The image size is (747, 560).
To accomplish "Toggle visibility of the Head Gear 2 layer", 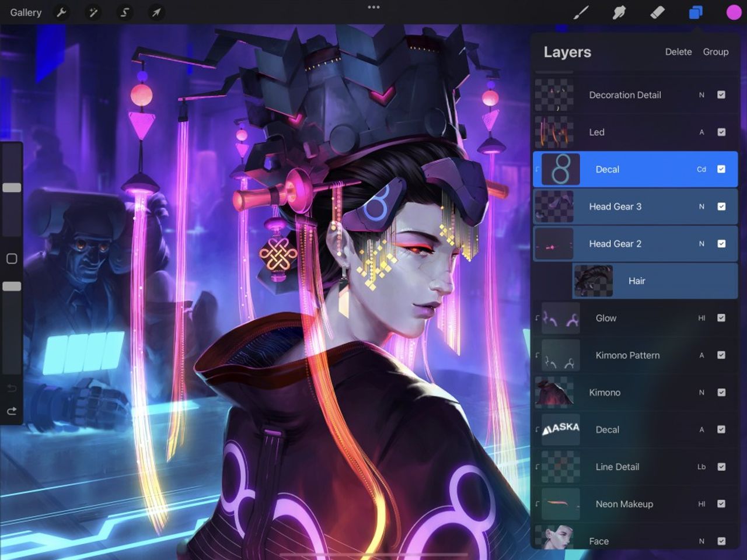I will [x=721, y=244].
